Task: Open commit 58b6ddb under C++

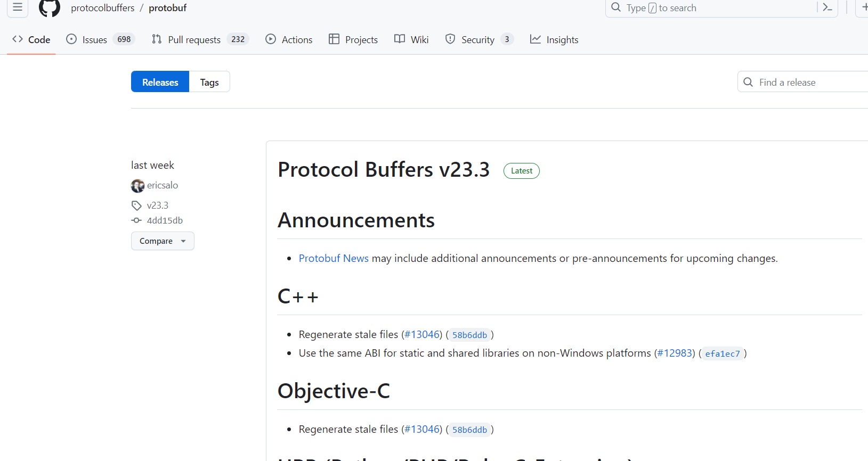Action: click(469, 335)
